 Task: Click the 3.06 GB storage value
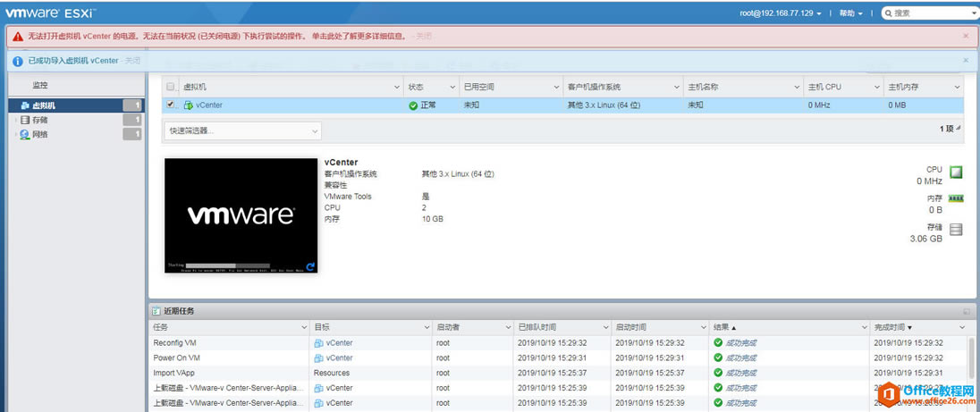[926, 240]
